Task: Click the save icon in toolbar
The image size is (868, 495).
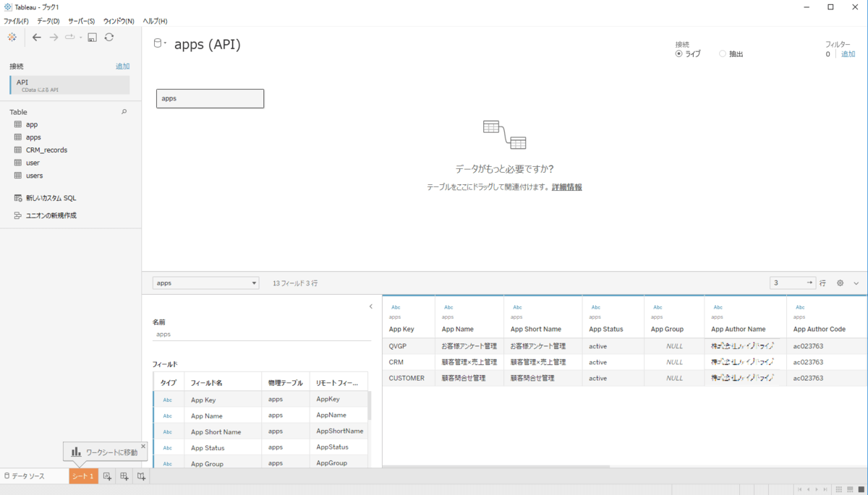Action: point(93,38)
